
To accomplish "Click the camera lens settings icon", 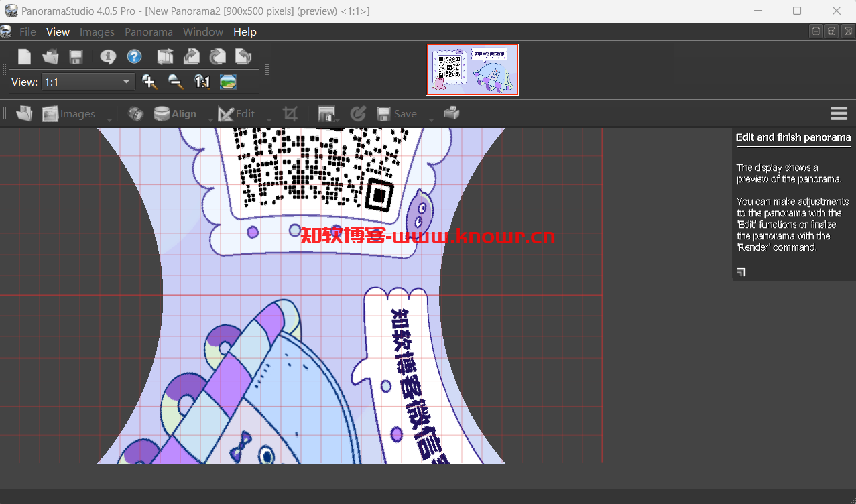I will (136, 114).
